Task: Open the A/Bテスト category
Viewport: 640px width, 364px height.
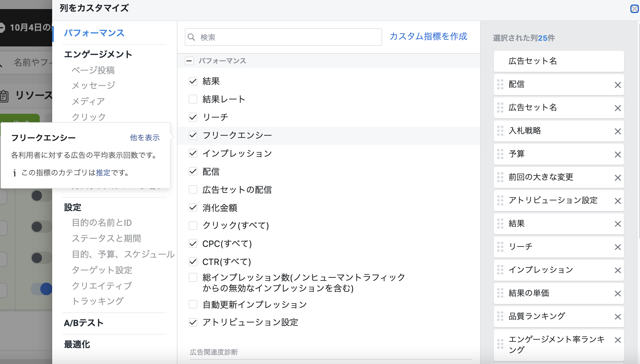Action: click(84, 323)
